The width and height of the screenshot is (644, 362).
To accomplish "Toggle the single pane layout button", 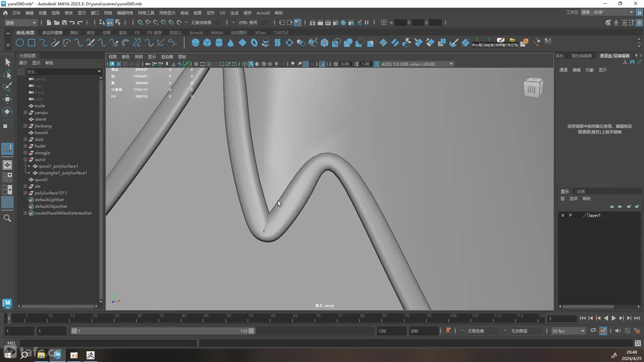I will pyautogui.click(x=7, y=165).
